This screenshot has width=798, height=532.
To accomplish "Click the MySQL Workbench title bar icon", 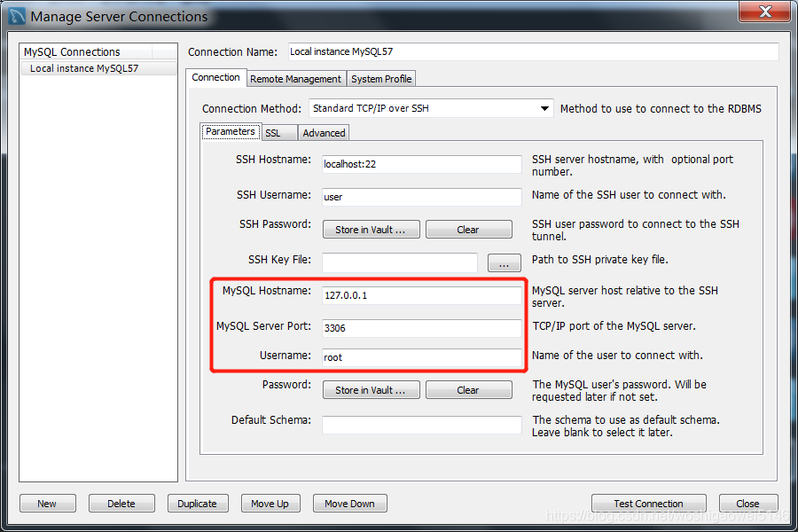I will point(16,15).
